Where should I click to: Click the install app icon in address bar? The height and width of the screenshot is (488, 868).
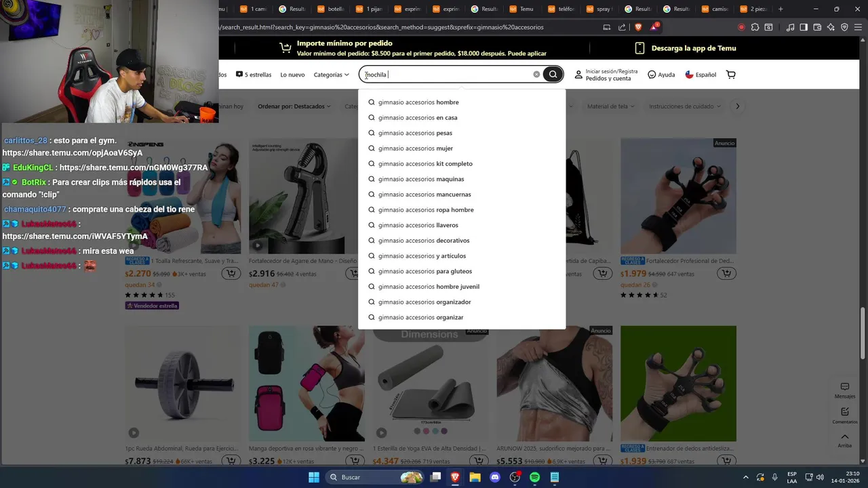tap(607, 27)
